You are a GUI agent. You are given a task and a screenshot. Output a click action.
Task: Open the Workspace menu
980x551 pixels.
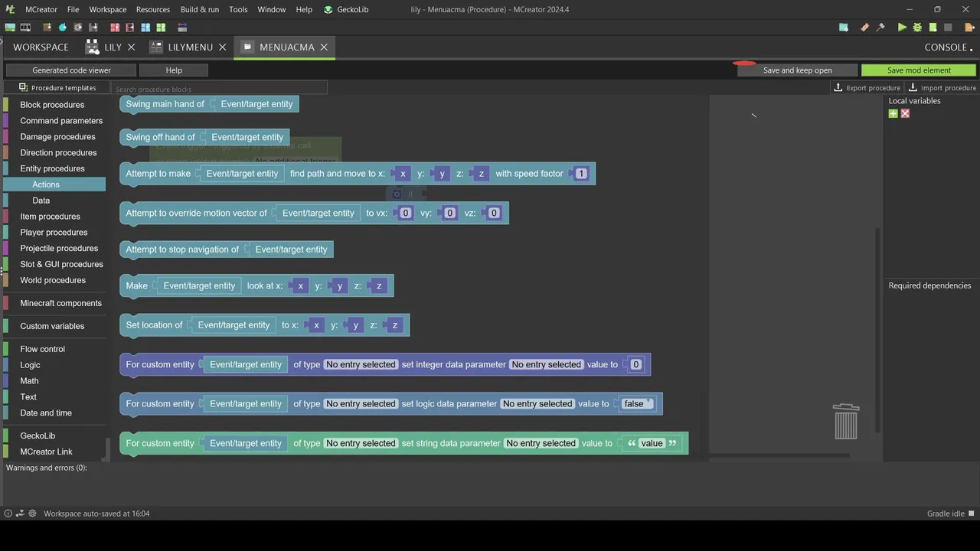(x=108, y=9)
